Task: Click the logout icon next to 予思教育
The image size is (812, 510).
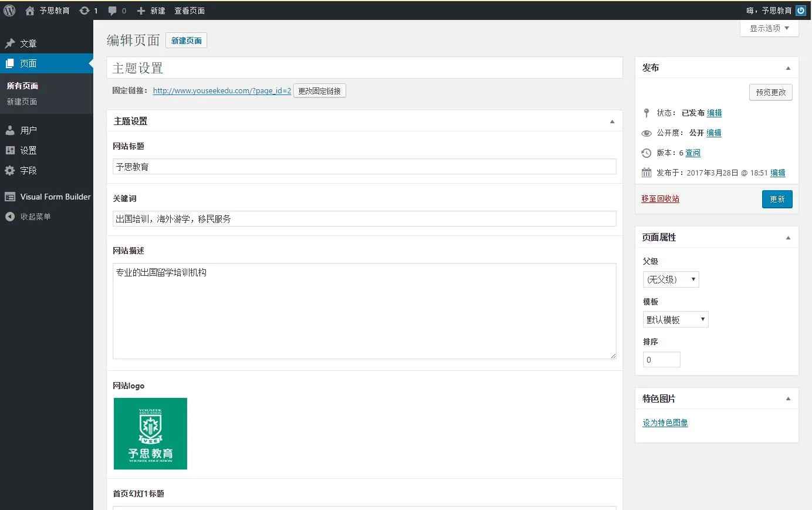Action: tap(800, 10)
